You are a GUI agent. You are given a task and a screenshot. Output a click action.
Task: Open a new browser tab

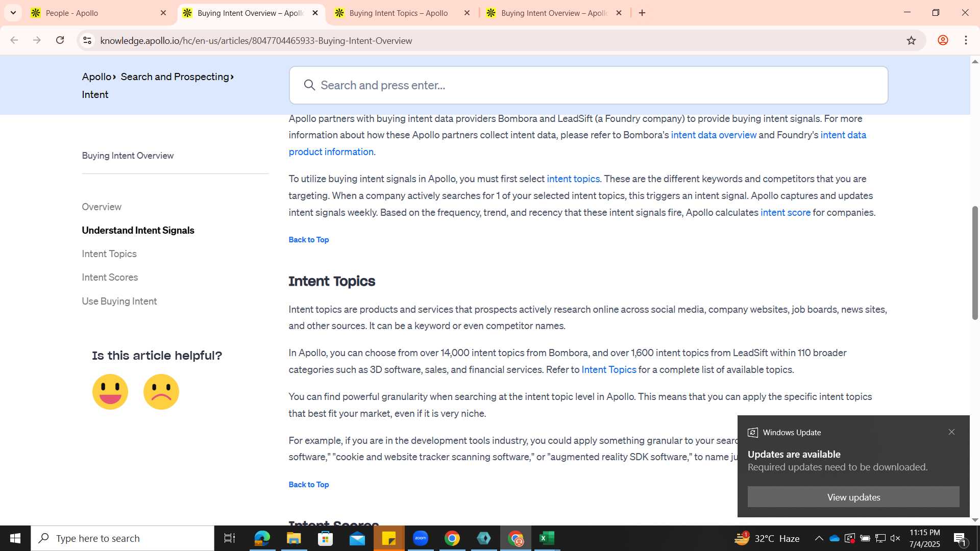coord(642,13)
